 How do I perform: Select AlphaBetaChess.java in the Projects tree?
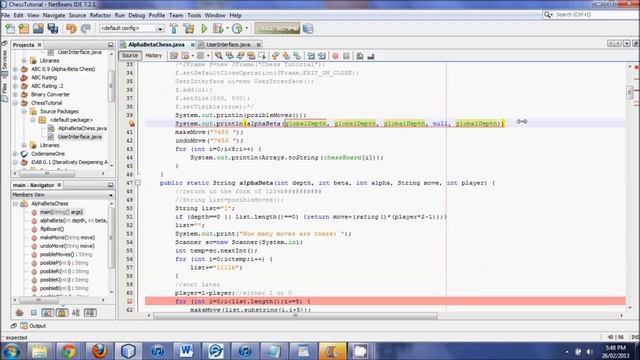[x=82, y=128]
